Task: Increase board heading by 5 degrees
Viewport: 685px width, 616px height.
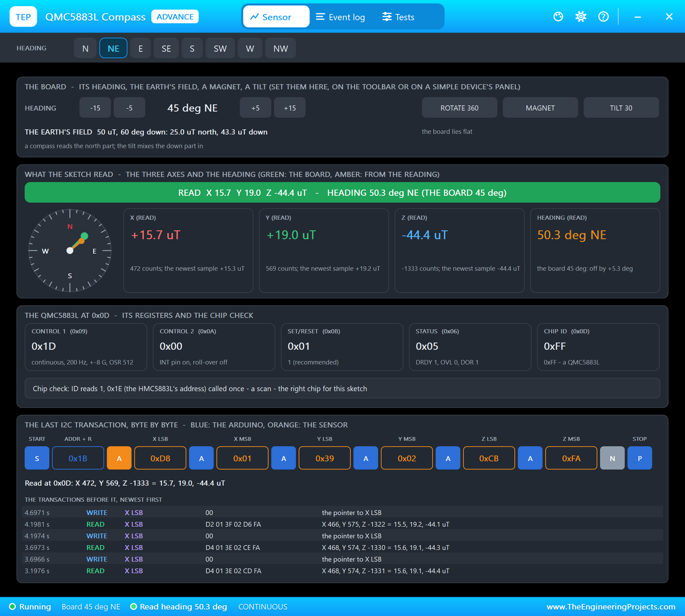Action: [256, 108]
